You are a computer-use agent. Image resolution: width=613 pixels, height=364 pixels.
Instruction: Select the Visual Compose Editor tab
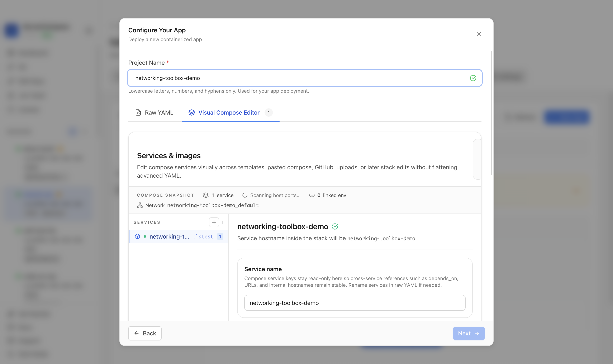(230, 112)
